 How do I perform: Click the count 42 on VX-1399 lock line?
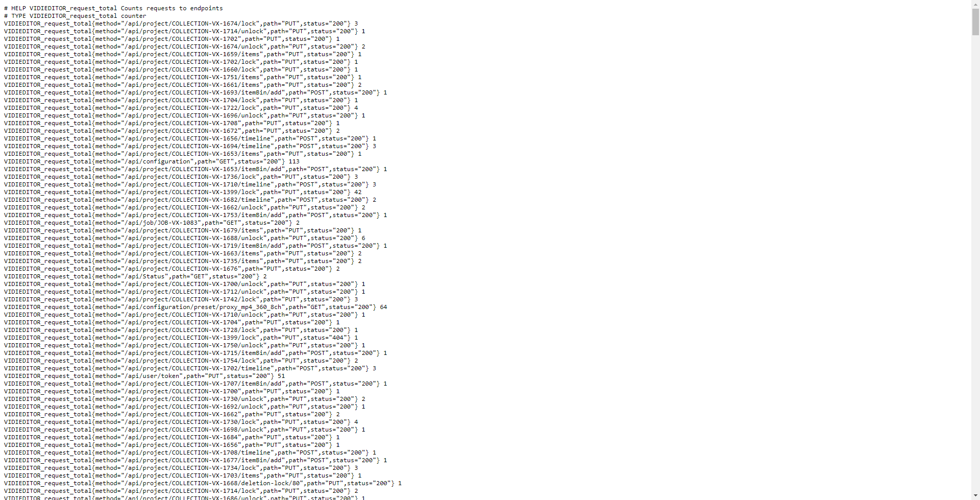pos(358,192)
